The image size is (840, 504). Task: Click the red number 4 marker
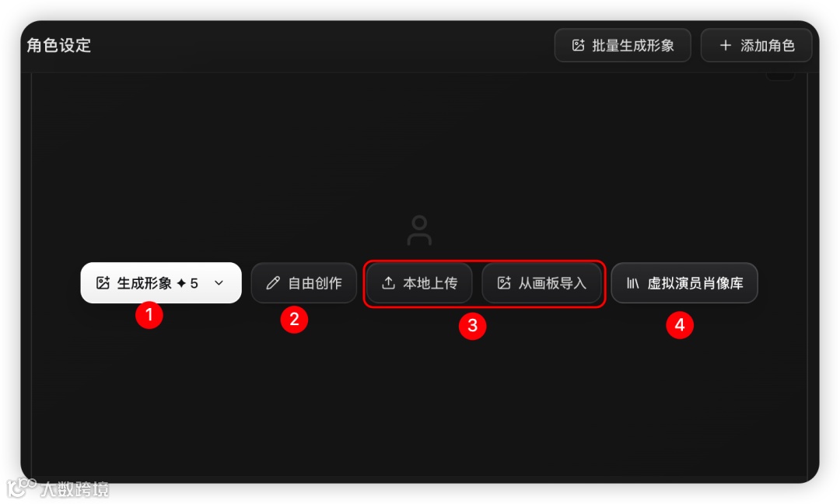tap(680, 324)
